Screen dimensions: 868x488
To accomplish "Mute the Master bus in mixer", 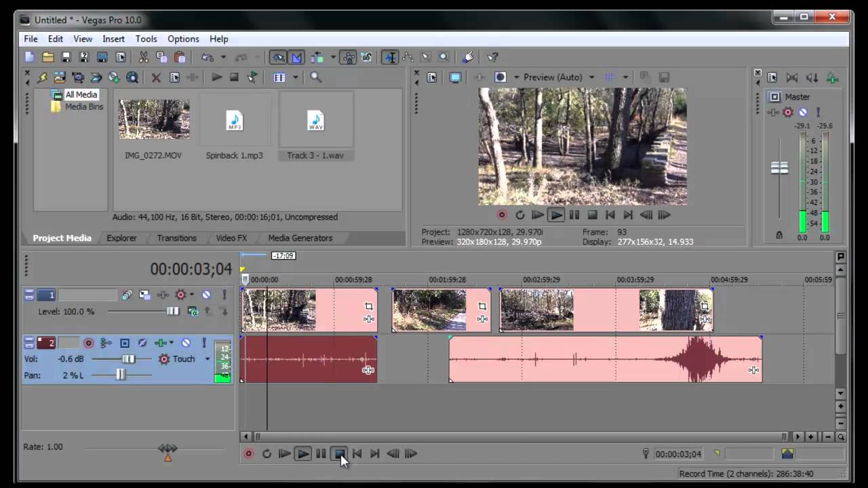I will click(803, 113).
